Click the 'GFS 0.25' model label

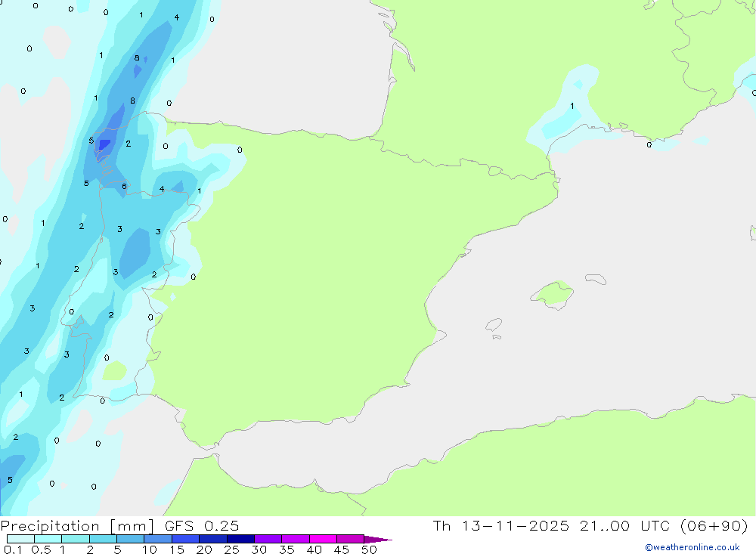point(202,525)
